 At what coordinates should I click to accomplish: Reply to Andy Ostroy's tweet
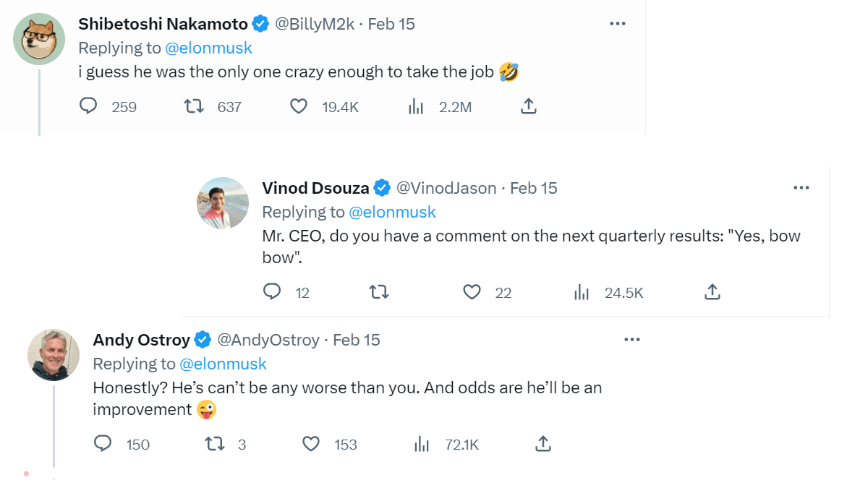[103, 444]
